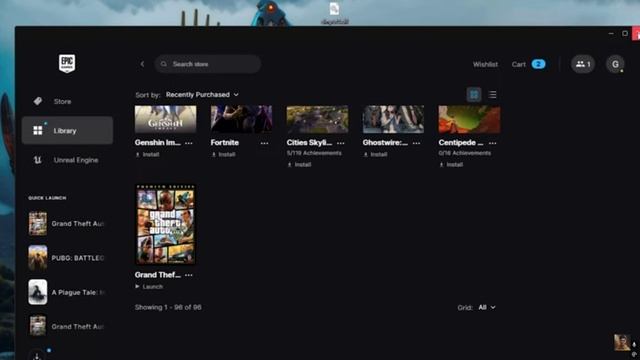Open the Cart
This screenshot has height=360, width=640.
tap(519, 64)
